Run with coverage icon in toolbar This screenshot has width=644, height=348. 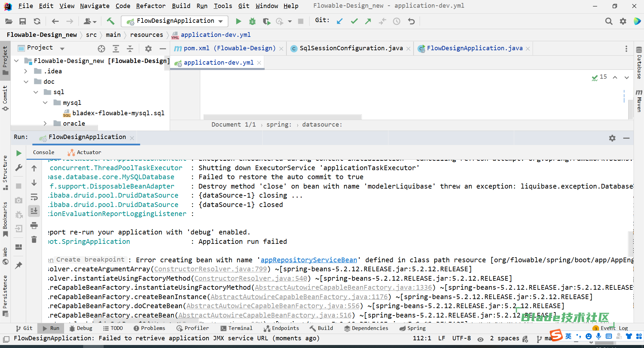266,21
